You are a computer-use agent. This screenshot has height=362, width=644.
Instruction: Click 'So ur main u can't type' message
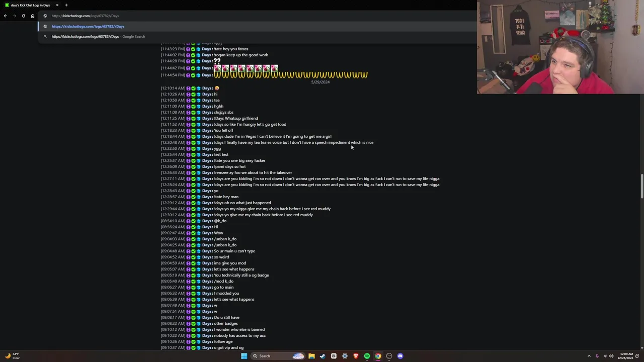click(234, 251)
